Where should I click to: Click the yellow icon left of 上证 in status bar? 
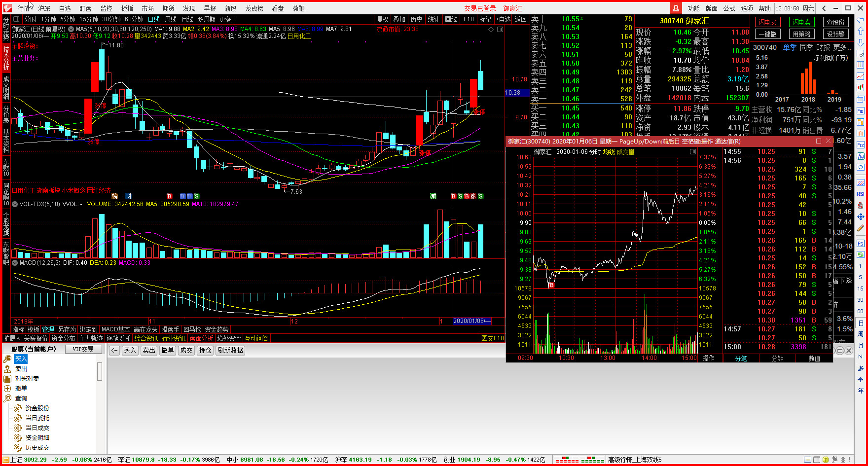pos(5,460)
